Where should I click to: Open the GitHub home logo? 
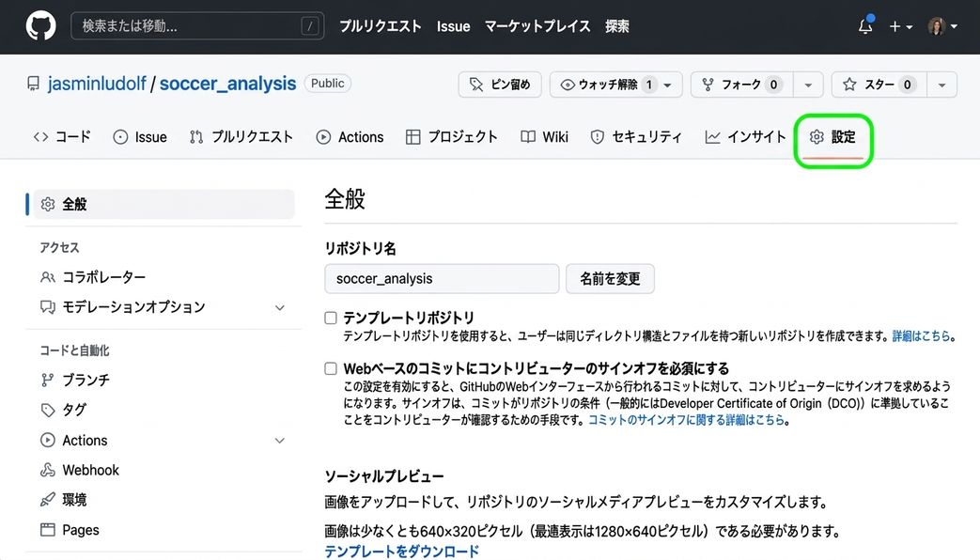40,26
